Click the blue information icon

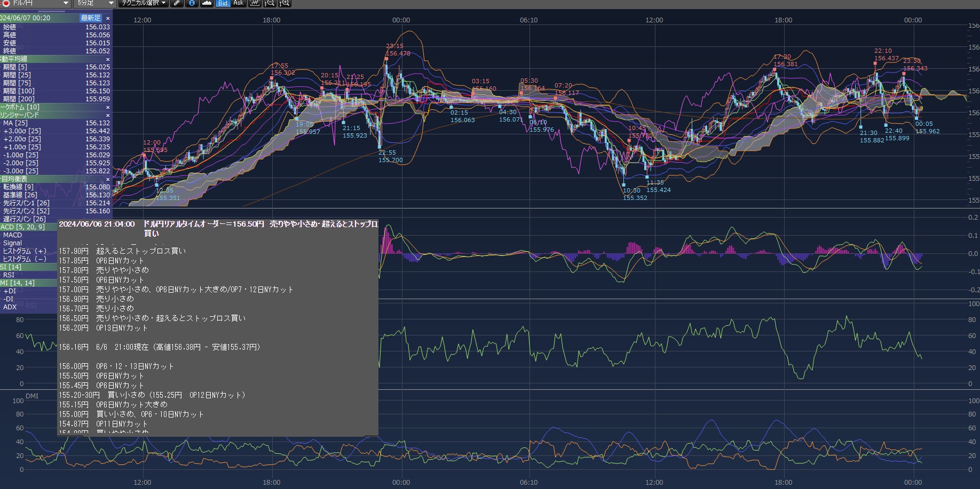pyautogui.click(x=192, y=3)
